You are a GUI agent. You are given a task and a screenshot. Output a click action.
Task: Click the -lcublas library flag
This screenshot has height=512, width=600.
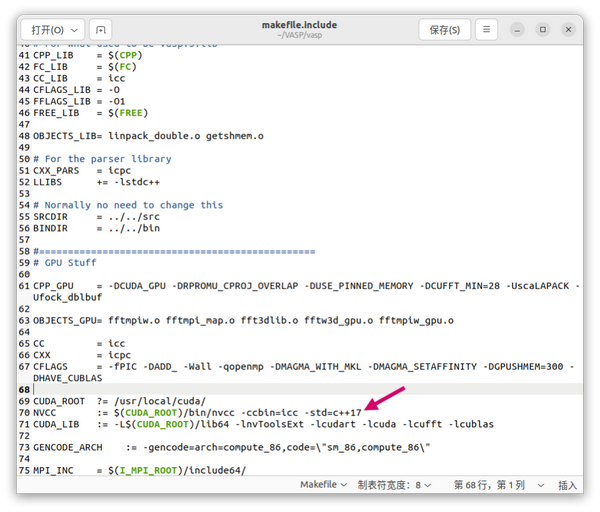[471, 424]
